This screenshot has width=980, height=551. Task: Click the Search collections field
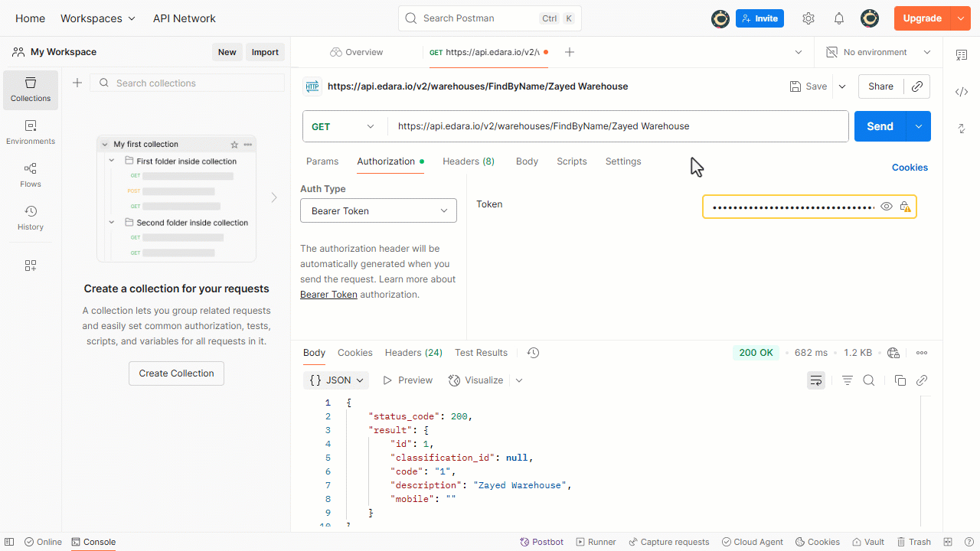point(187,83)
